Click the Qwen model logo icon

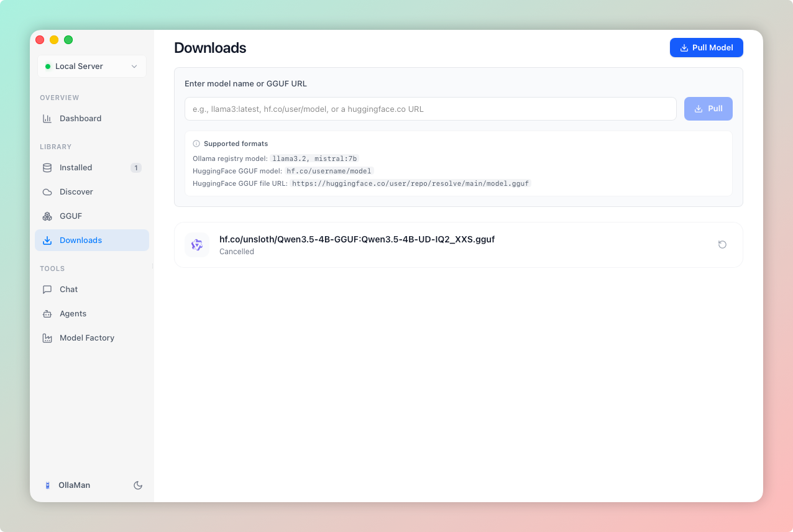click(197, 245)
